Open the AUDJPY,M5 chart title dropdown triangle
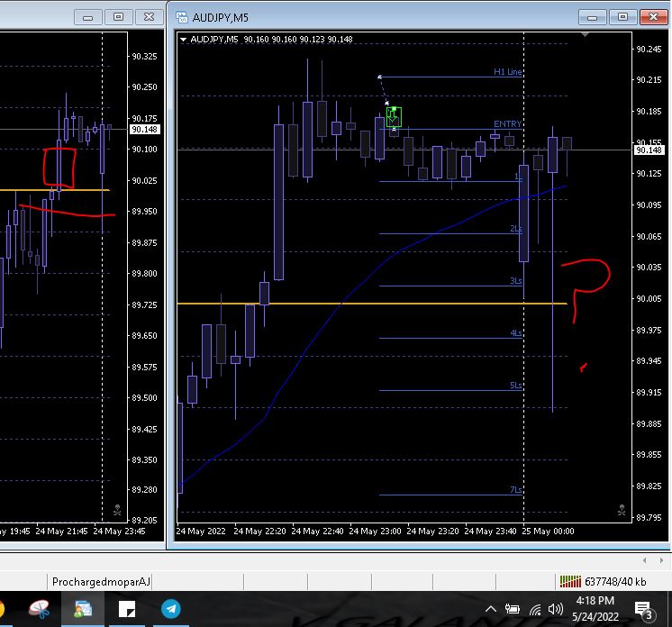The height and width of the screenshot is (627, 672). click(183, 40)
